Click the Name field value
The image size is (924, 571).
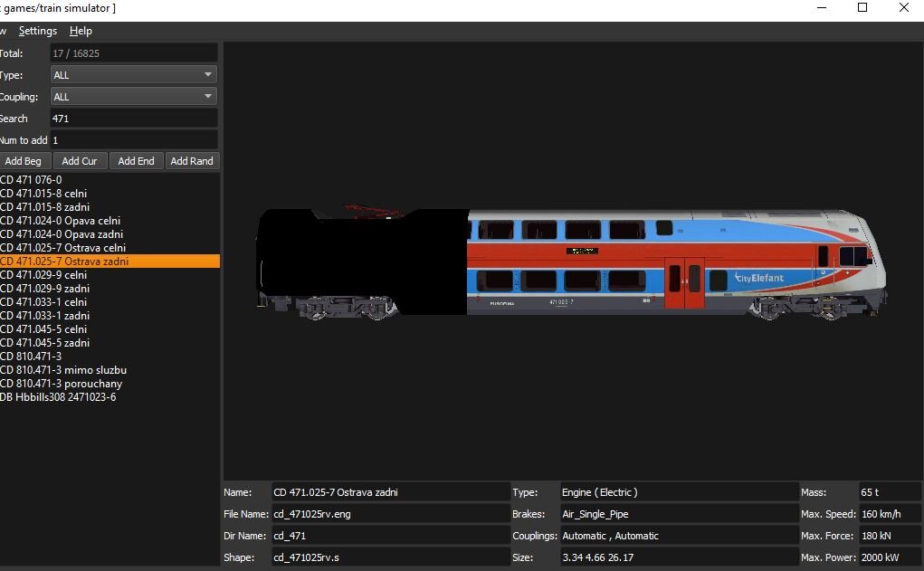click(390, 492)
